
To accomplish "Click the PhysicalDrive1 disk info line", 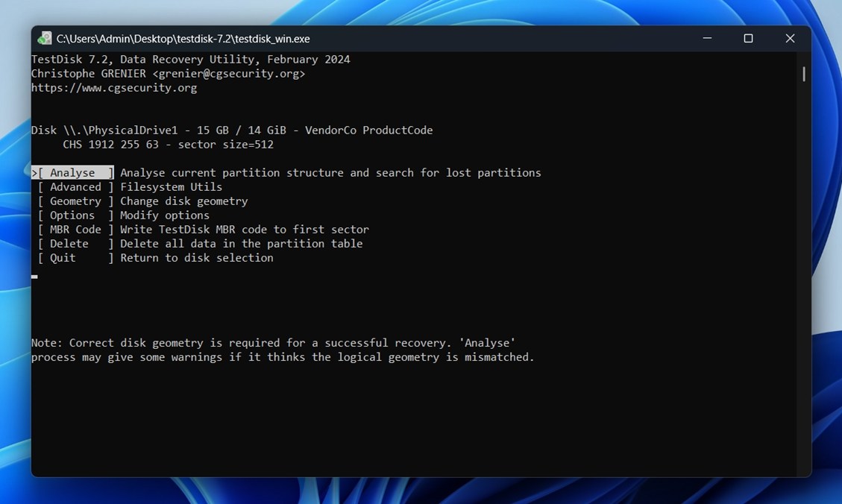I will click(x=231, y=130).
